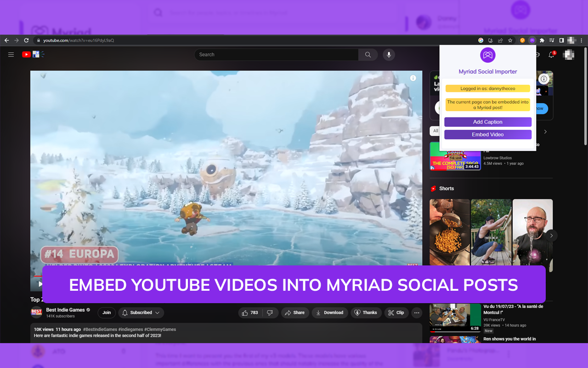Image resolution: width=588 pixels, height=368 pixels.
Task: Open the Chrome three-dot menu
Action: [582, 40]
